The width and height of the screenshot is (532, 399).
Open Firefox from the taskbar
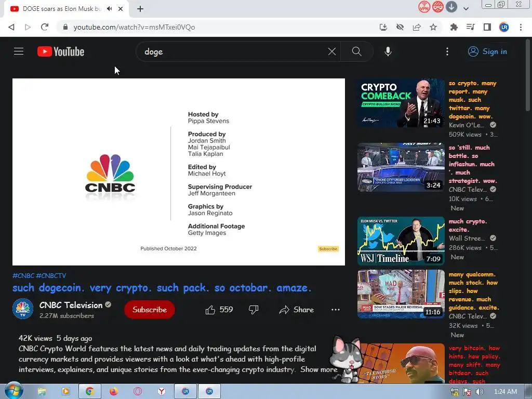tap(113, 392)
